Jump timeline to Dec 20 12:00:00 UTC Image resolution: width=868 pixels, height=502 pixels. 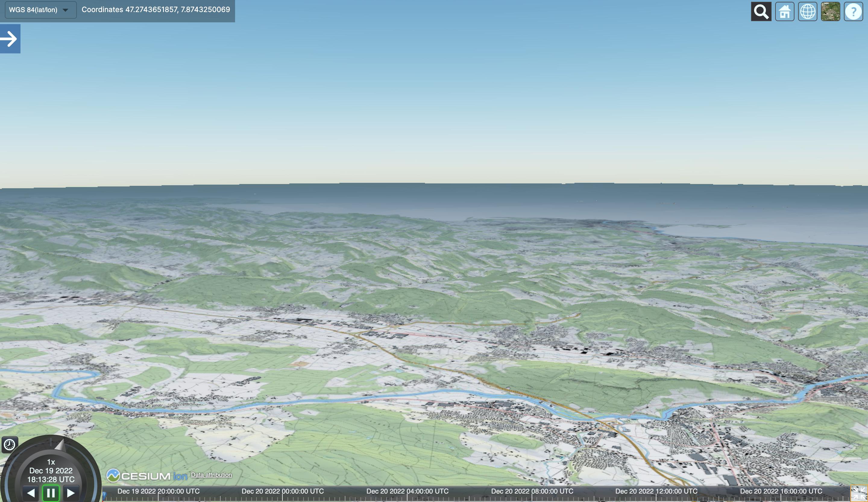[x=656, y=491]
